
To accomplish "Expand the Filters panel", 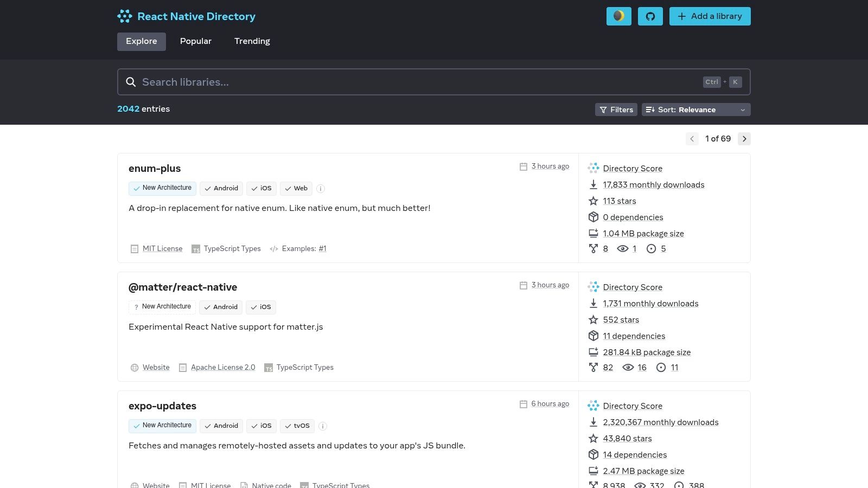I will click(x=616, y=110).
